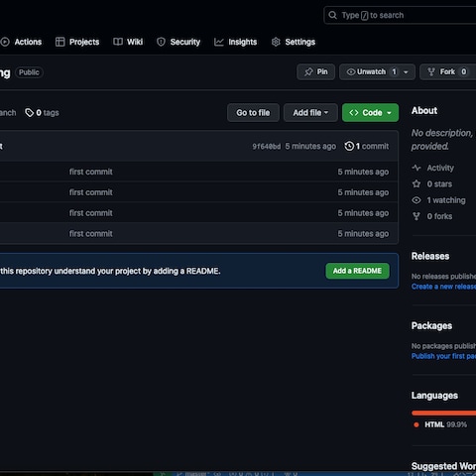476x476 pixels.
Task: Click the tags label icon
Action: click(x=30, y=113)
